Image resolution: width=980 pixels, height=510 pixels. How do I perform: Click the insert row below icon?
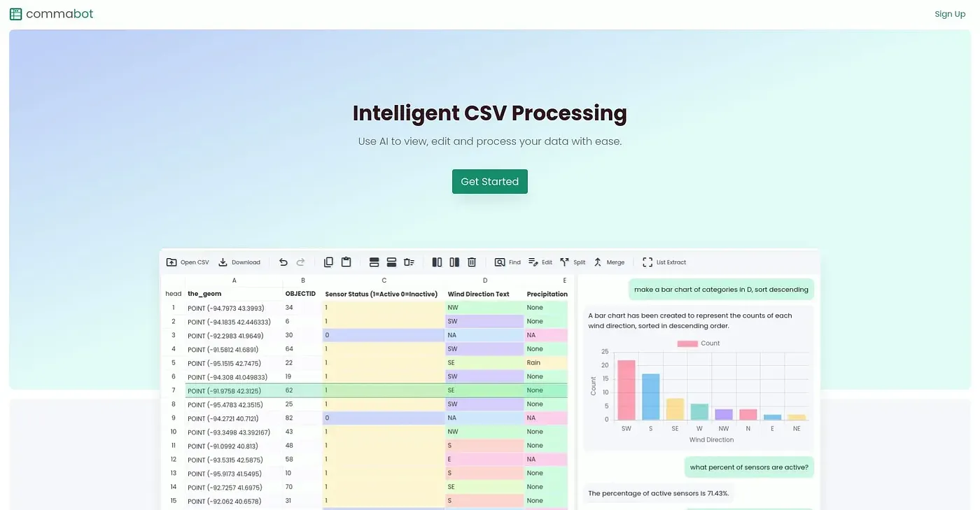coord(391,262)
